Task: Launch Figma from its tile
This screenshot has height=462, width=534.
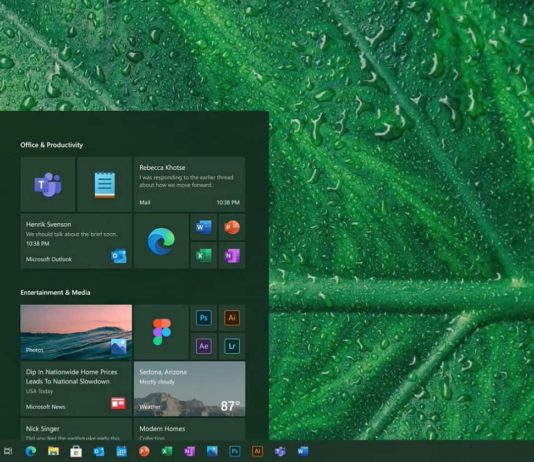Action: coord(161,332)
